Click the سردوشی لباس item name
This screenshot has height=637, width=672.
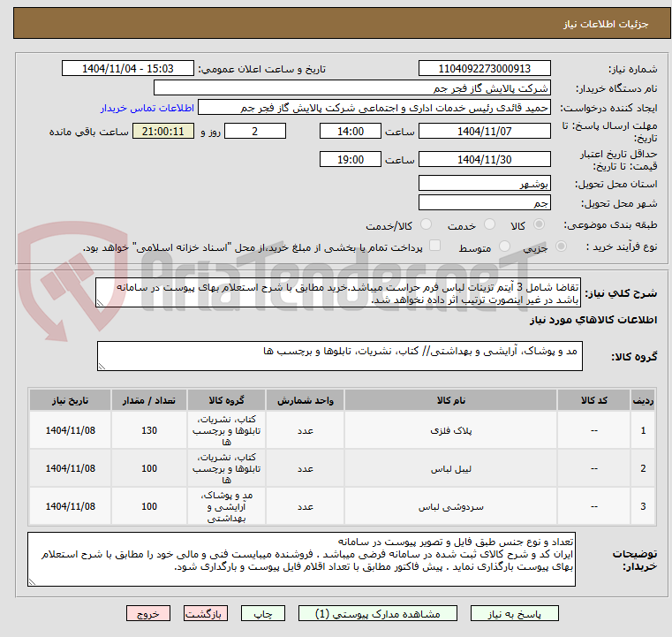click(x=451, y=507)
